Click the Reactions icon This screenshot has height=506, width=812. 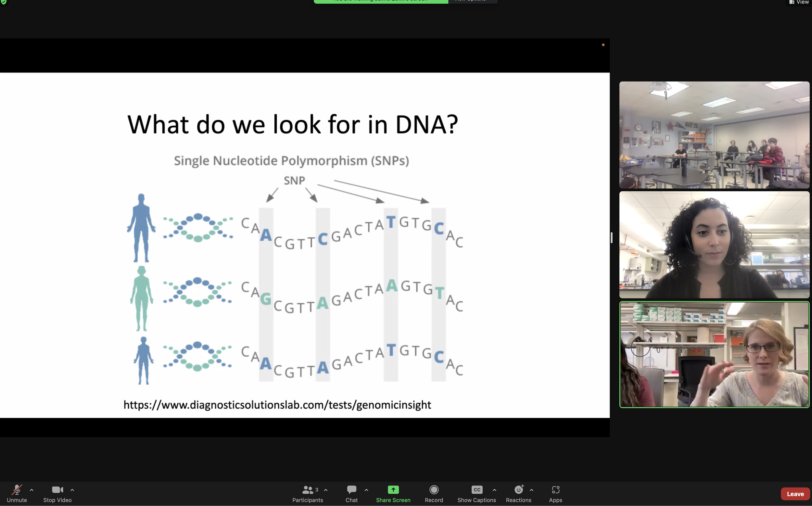518,490
